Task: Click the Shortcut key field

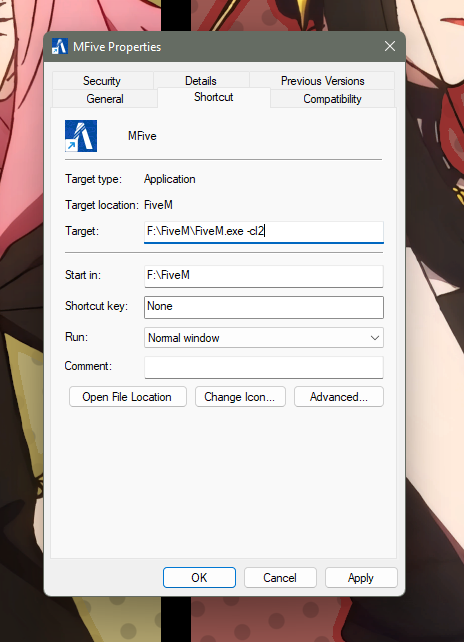Action: (264, 307)
